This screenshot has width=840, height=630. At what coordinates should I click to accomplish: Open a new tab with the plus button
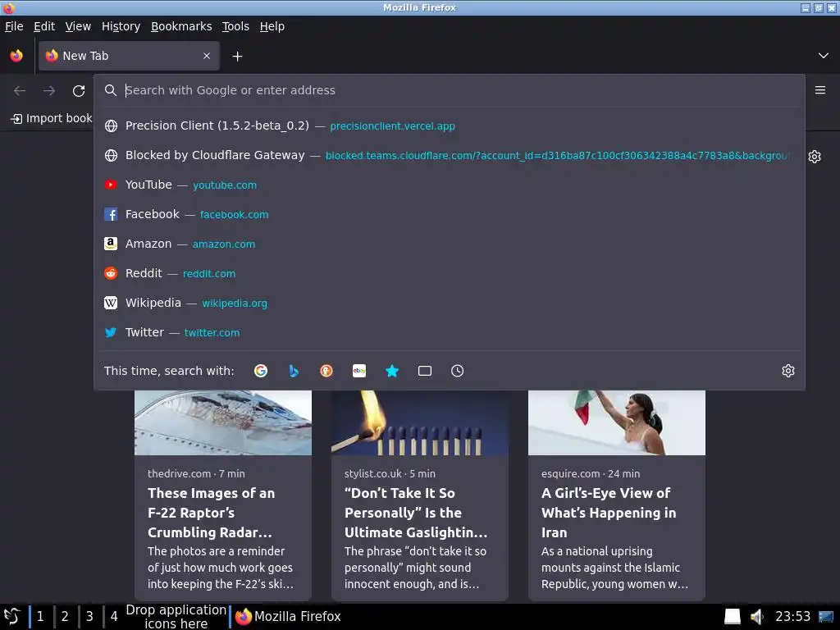(x=237, y=57)
